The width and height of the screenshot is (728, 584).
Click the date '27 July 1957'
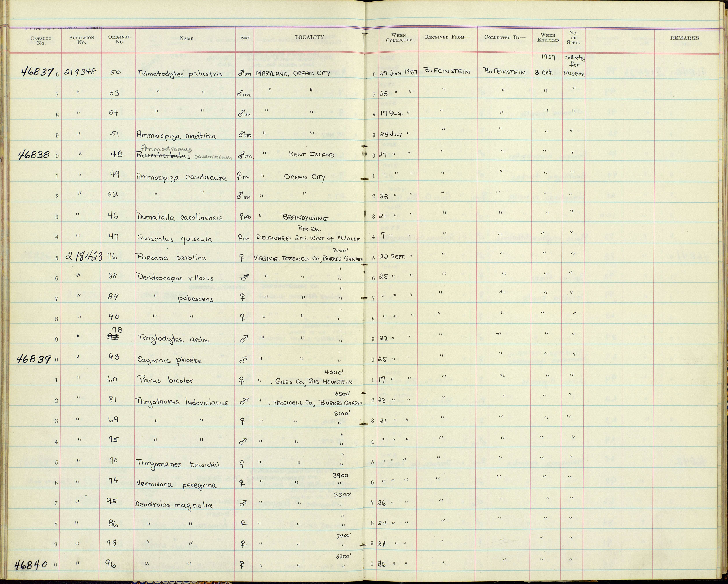[399, 73]
